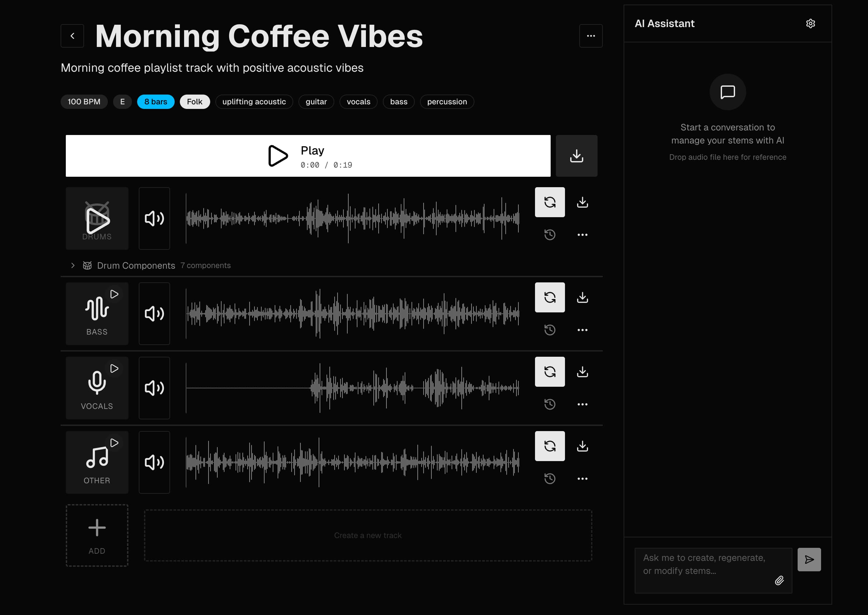Download the Vocals stem
Viewport: 868px width, 615px height.
[x=582, y=371]
